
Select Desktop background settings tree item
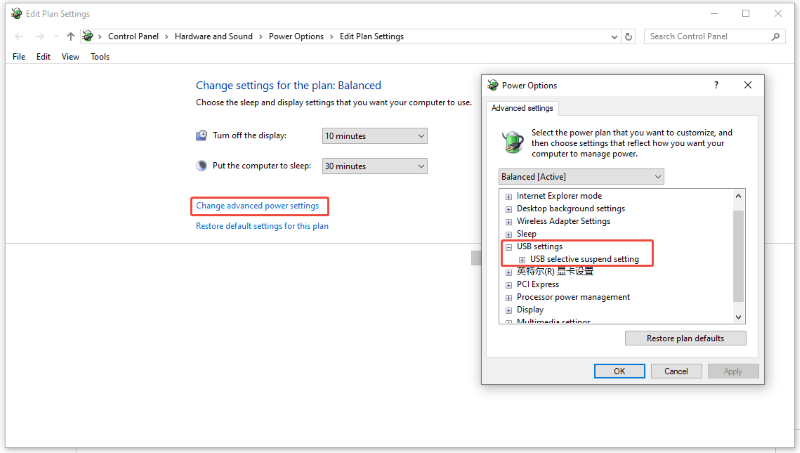[x=570, y=208]
